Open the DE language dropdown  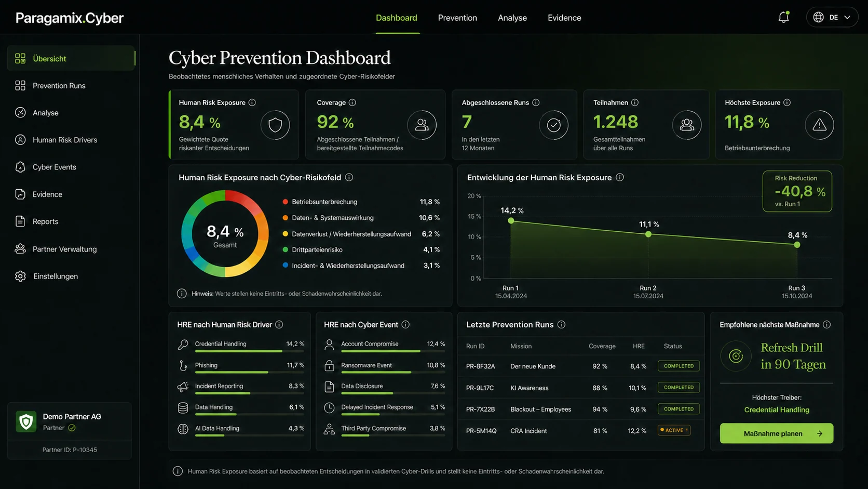[832, 17]
